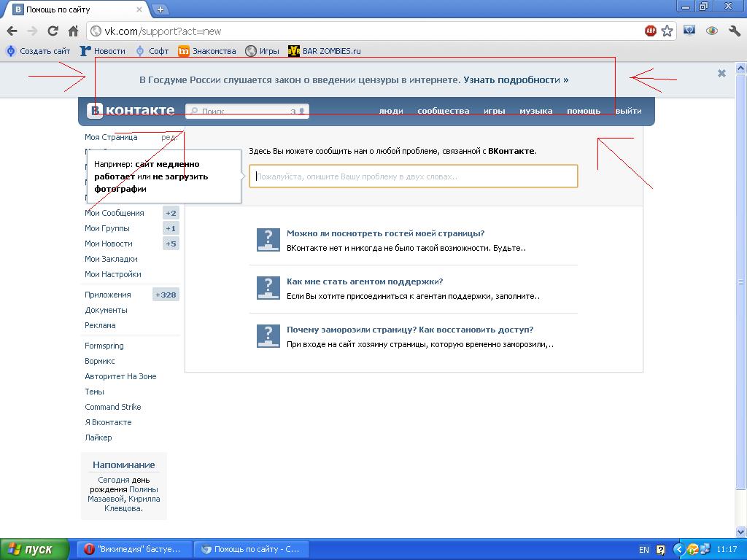Screen dimensions: 747x560
Task: Click the question icon beside support agent question
Action: click(268, 287)
